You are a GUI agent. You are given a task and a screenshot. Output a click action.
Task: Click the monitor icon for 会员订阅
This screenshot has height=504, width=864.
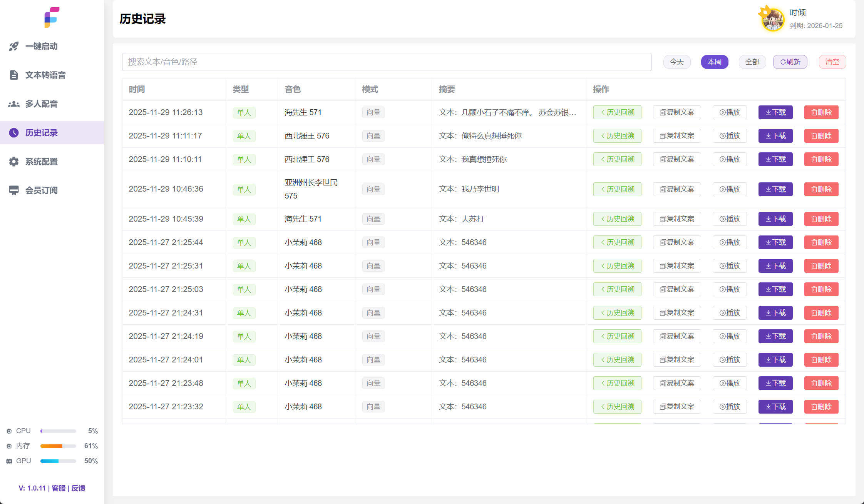coord(14,190)
